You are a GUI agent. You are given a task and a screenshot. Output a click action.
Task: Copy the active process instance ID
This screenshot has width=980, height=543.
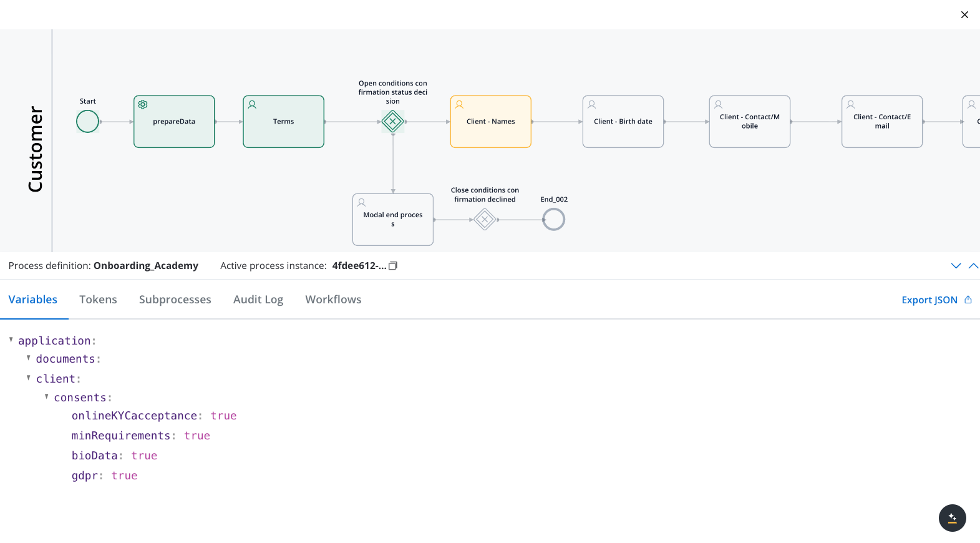[x=393, y=266]
